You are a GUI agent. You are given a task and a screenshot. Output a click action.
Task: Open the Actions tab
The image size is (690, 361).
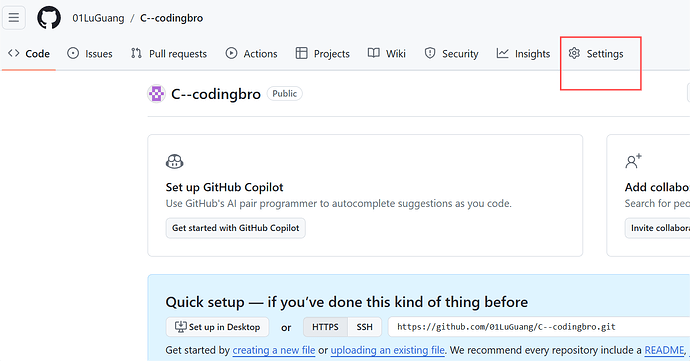[251, 54]
